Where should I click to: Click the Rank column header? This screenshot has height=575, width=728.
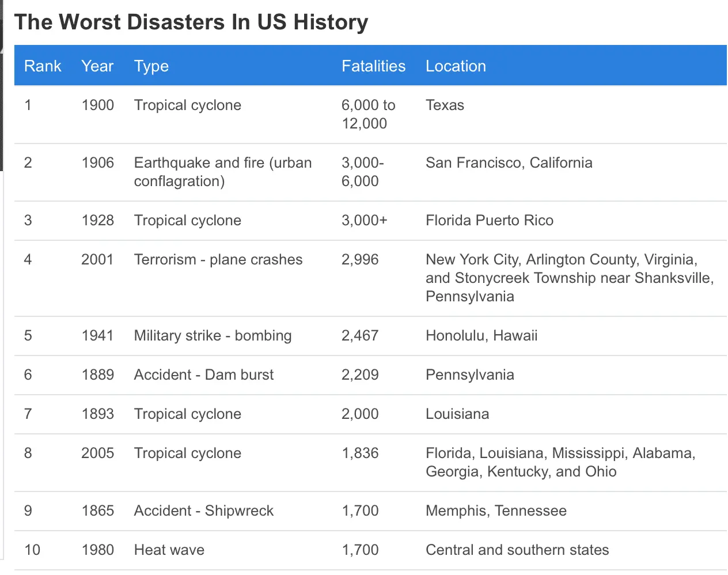point(43,66)
